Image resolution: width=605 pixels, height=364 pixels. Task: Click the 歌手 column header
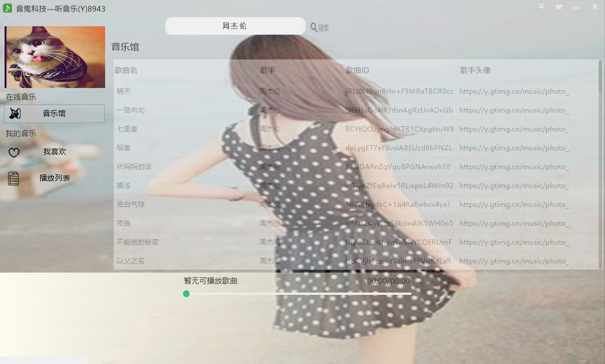pos(268,70)
